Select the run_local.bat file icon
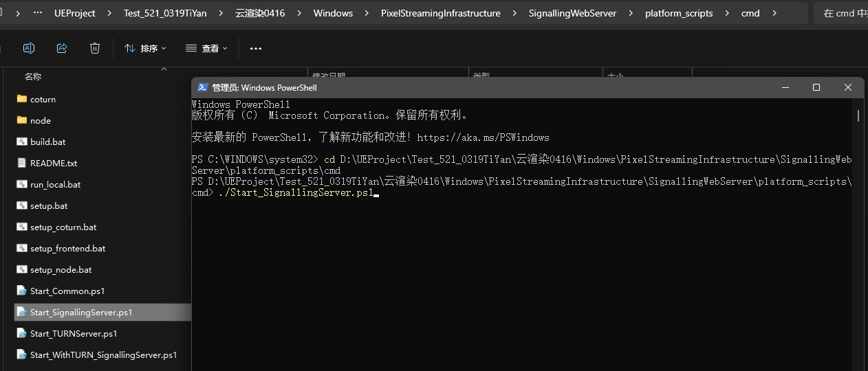This screenshot has width=868, height=371. pos(21,184)
